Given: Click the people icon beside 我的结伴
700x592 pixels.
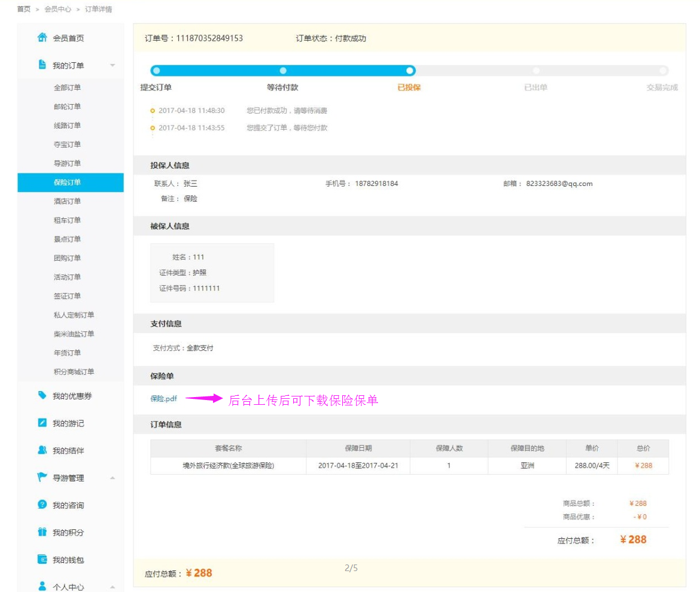Looking at the screenshot, I should [x=42, y=450].
